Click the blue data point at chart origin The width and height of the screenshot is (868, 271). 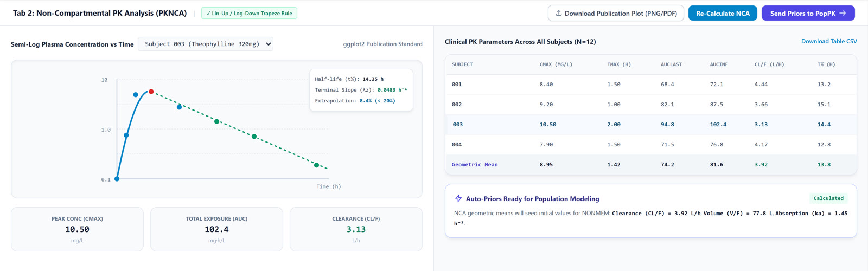[x=117, y=179]
